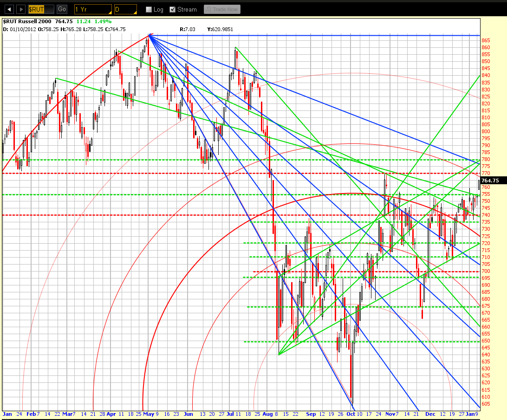Click the $RUT symbol input field
This screenshot has width=507, height=420.
tap(41, 9)
